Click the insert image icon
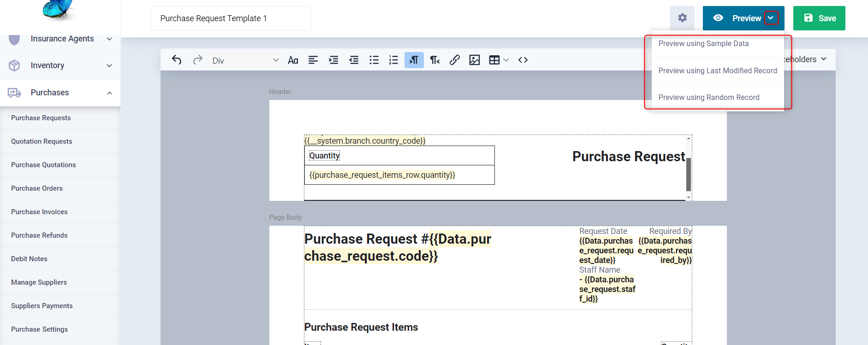Screen dimensions: 868x345 [x=475, y=60]
